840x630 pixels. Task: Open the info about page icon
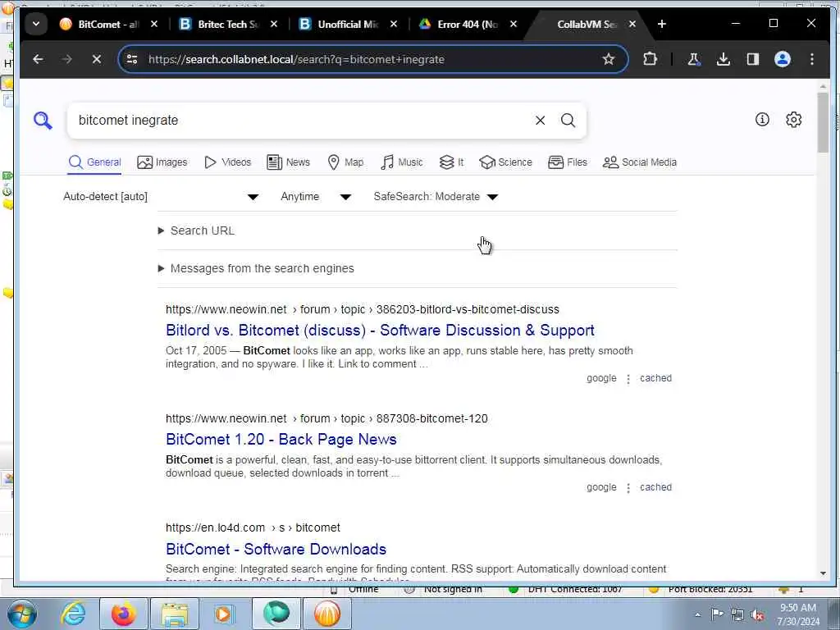point(762,120)
